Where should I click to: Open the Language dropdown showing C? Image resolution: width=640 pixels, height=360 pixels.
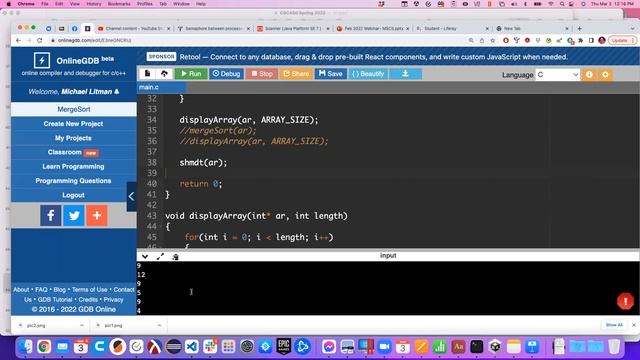tap(558, 75)
